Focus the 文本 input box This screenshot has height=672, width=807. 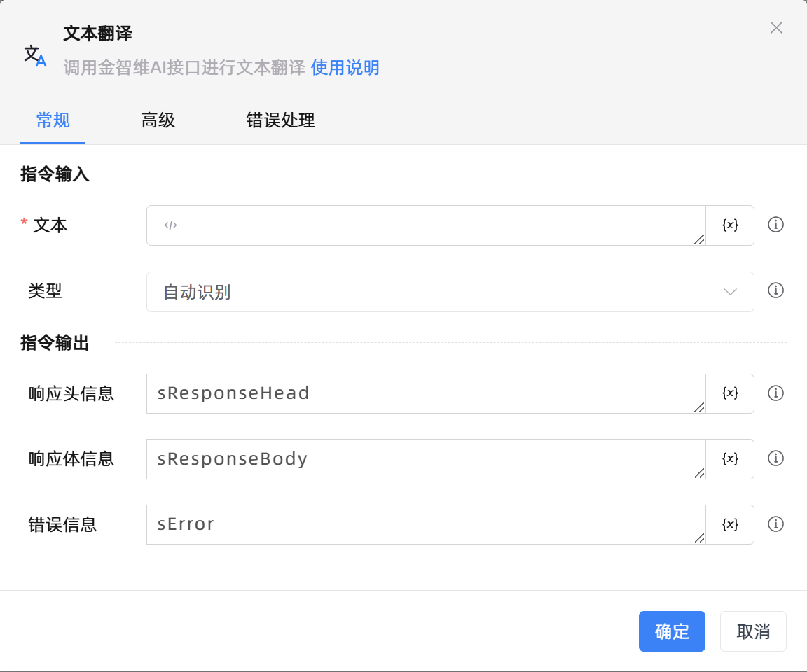click(x=448, y=225)
